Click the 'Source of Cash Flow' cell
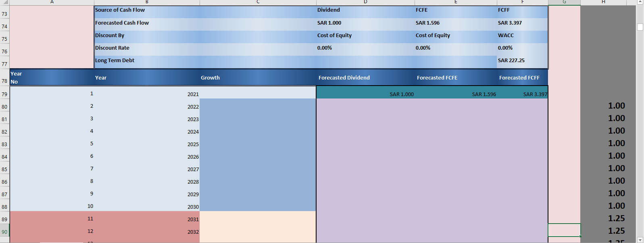Image resolution: width=644 pixels, height=243 pixels. click(147, 12)
